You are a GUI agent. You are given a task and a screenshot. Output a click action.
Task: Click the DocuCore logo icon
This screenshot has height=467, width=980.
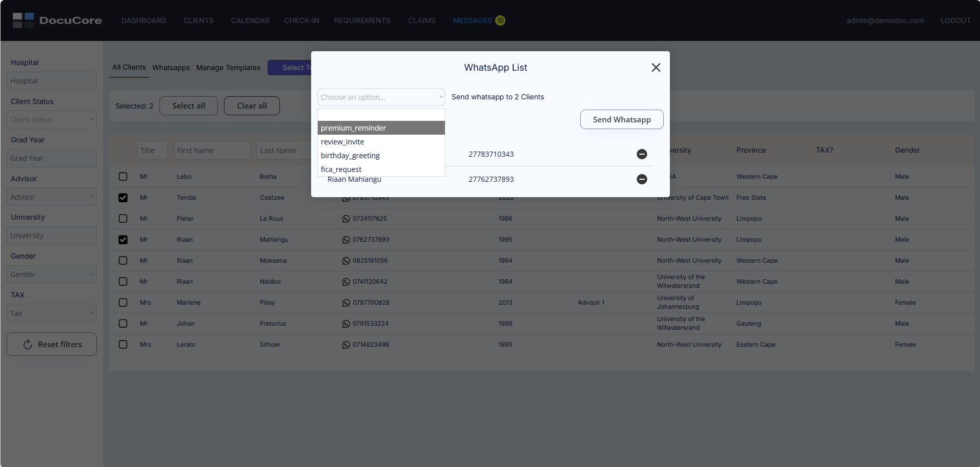pos(23,20)
